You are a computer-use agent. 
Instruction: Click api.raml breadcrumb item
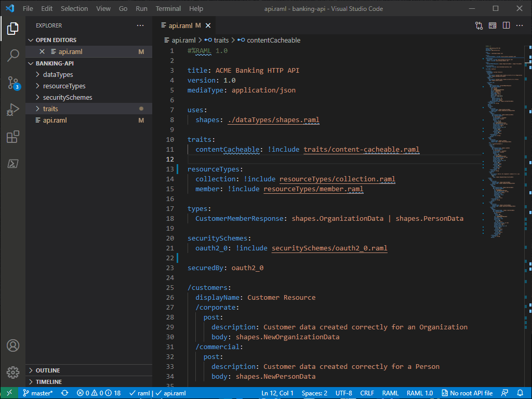[180, 41]
